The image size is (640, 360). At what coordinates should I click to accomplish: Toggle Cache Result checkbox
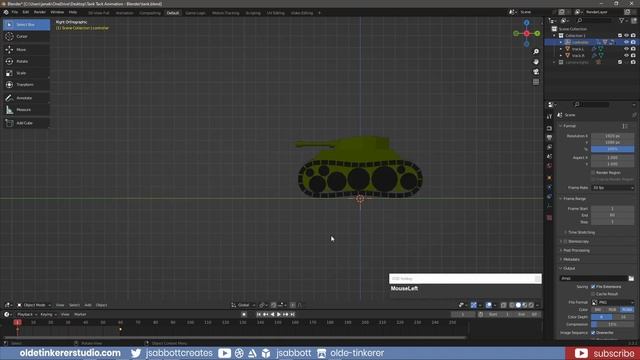[593, 294]
